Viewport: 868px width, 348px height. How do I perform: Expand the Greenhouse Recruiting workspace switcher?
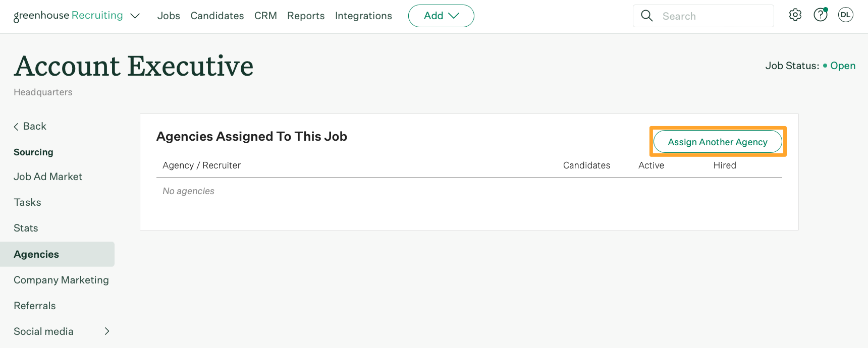[135, 16]
